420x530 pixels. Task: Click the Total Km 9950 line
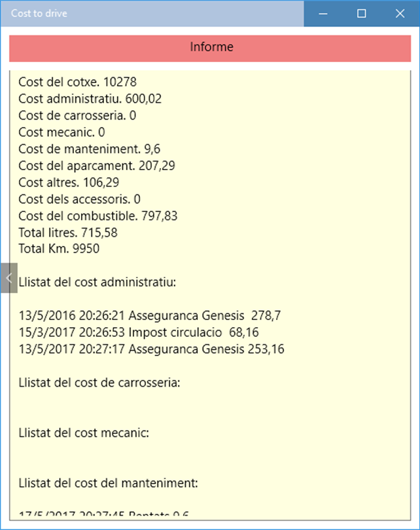[x=59, y=249]
